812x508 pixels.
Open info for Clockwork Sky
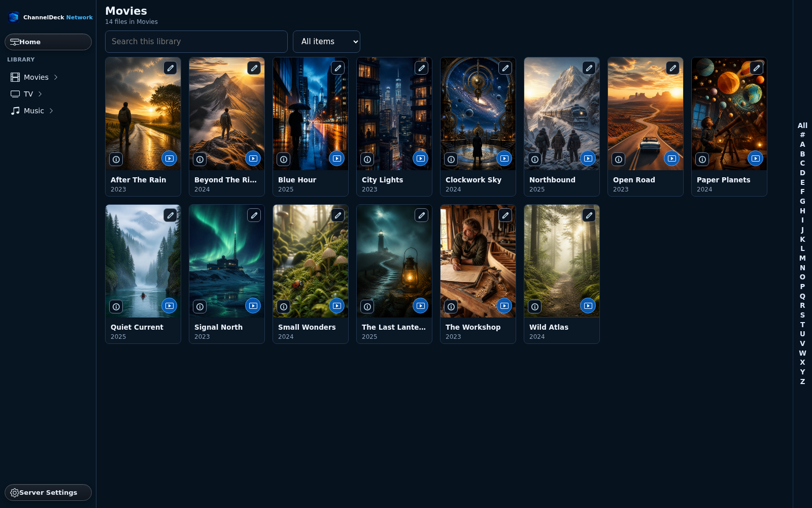click(x=451, y=160)
